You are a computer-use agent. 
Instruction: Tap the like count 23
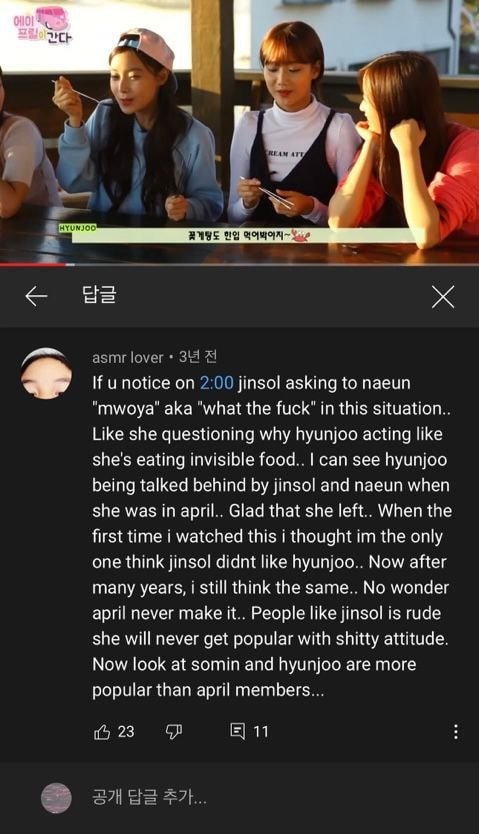125,732
